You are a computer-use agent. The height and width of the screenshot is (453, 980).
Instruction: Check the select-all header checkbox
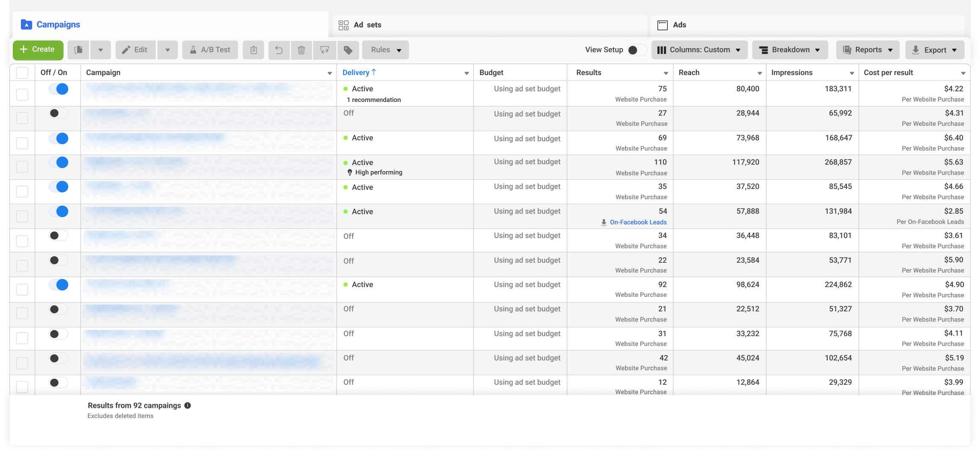point(22,73)
